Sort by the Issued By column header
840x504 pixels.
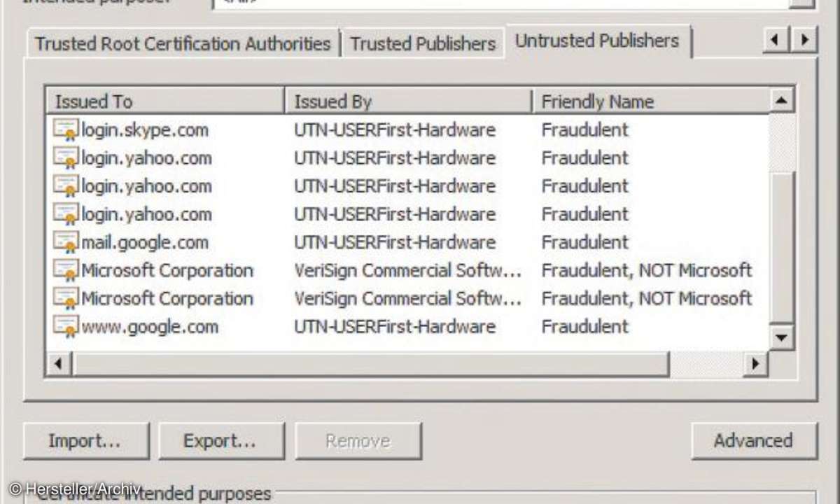[408, 101]
